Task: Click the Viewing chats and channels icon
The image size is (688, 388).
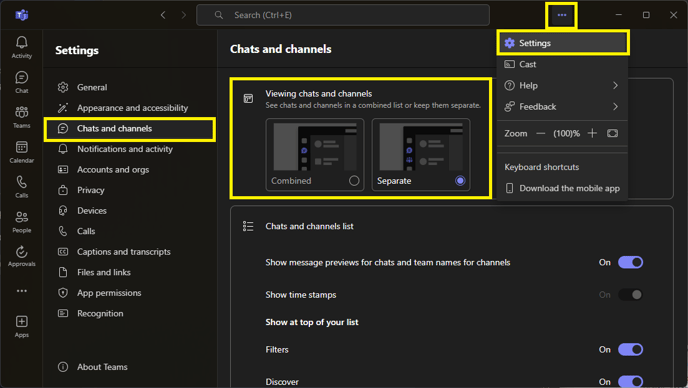Action: point(248,98)
